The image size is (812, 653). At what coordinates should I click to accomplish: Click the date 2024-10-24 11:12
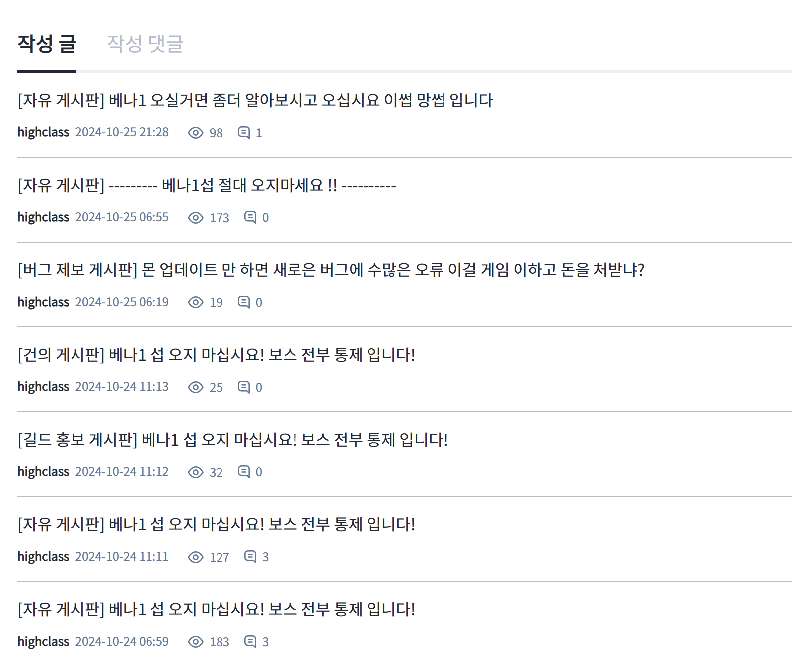coord(122,472)
